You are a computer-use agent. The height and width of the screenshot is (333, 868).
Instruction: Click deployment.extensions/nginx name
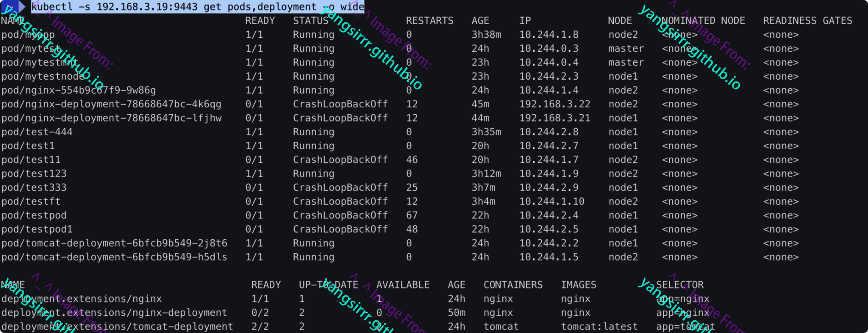click(x=81, y=298)
